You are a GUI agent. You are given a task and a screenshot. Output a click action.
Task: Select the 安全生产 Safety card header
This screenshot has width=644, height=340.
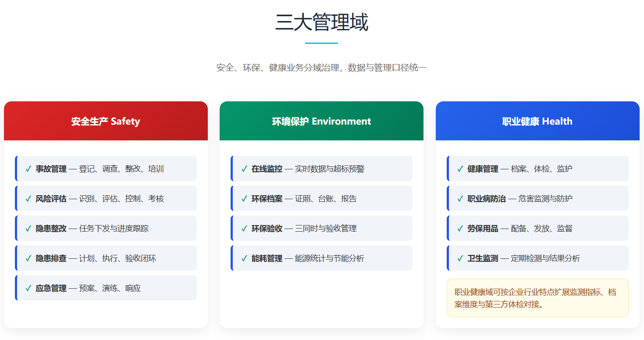click(x=106, y=122)
